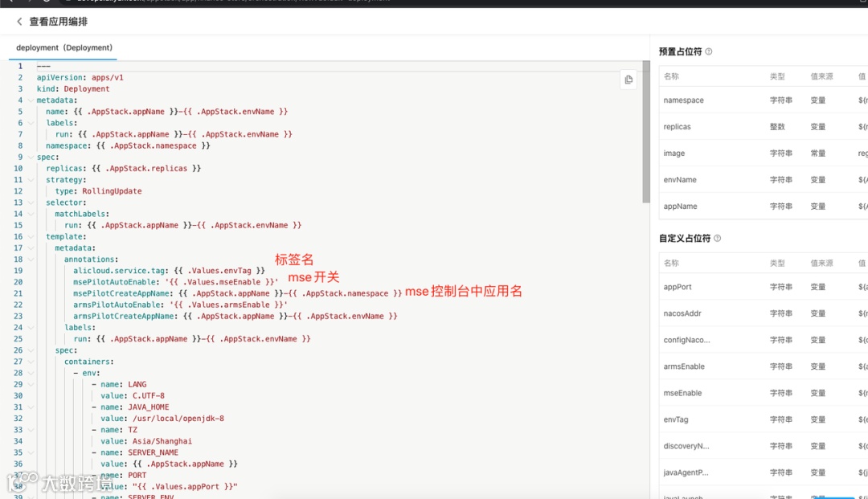868x499 pixels.
Task: Collapse the metadata block at line 4
Action: click(31, 100)
